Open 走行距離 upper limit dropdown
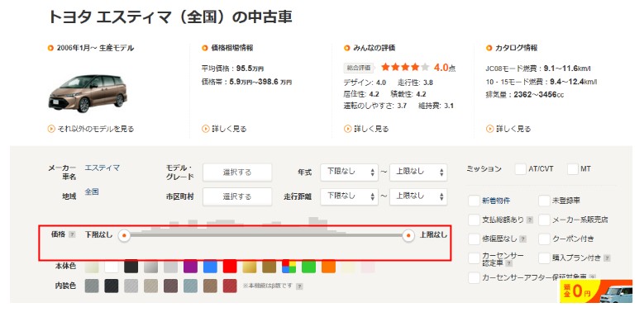Screen dimensions: 644x312 (418, 196)
